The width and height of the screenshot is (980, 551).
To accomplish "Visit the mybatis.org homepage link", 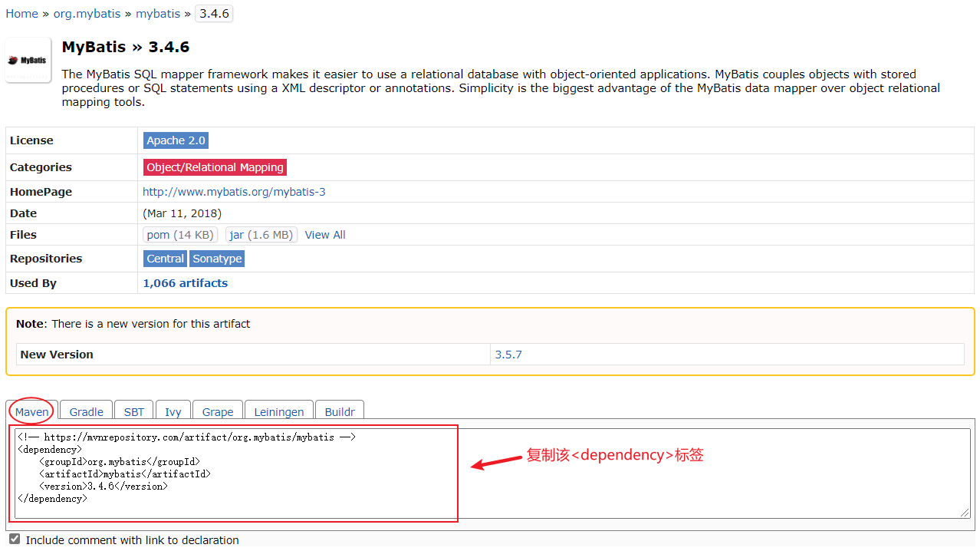I will [x=234, y=192].
